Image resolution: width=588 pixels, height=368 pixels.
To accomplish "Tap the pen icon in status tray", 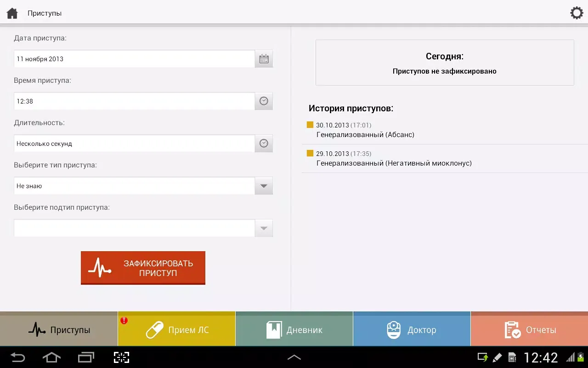I will point(497,357).
